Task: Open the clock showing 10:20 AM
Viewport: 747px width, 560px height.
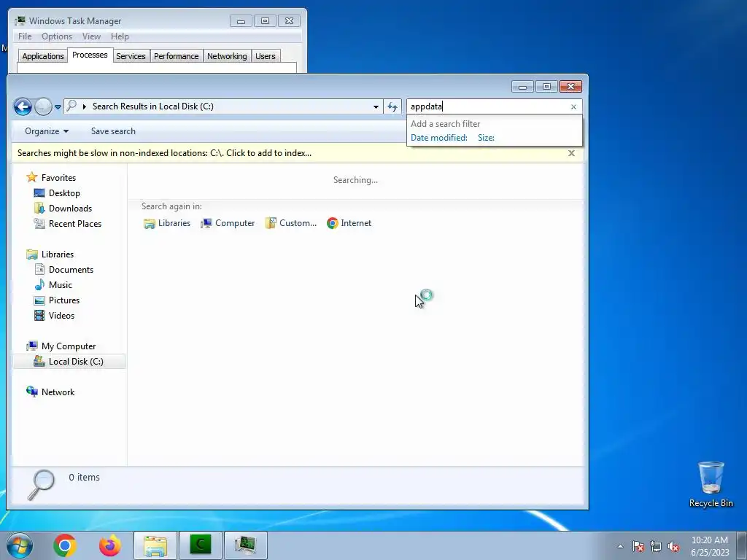Action: coord(710,546)
